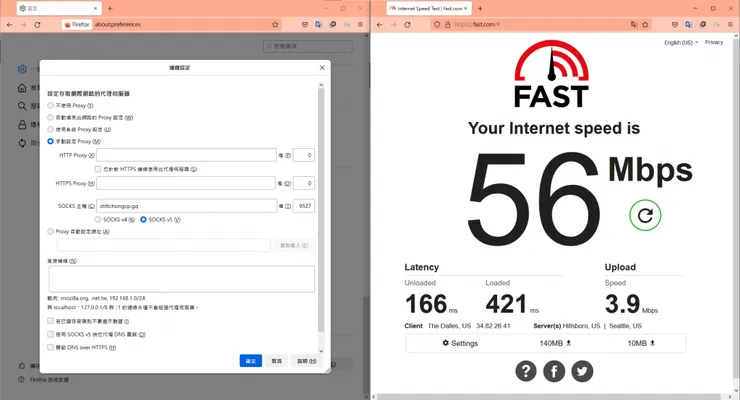Reload the fast.com page

pyautogui.click(x=407, y=25)
